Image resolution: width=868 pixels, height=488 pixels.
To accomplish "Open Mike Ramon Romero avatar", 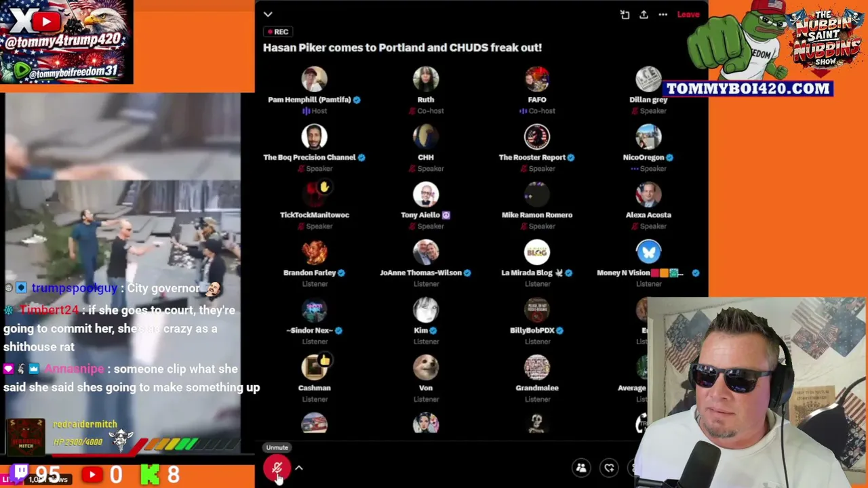I will [537, 195].
